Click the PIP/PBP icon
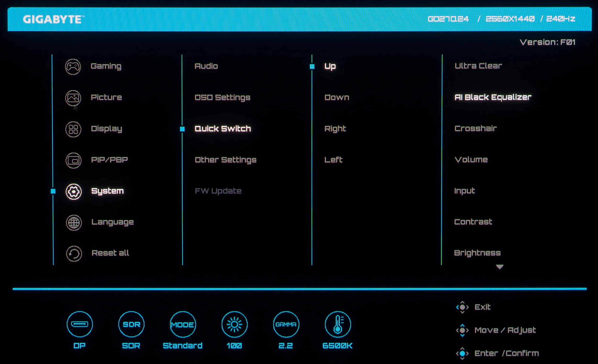Screen dimensions: 598x364 tap(73, 160)
